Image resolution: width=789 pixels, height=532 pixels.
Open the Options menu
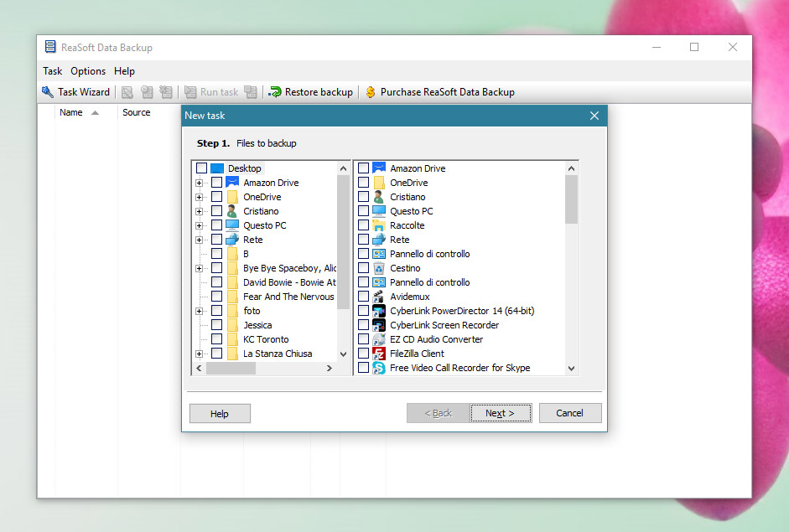point(88,71)
